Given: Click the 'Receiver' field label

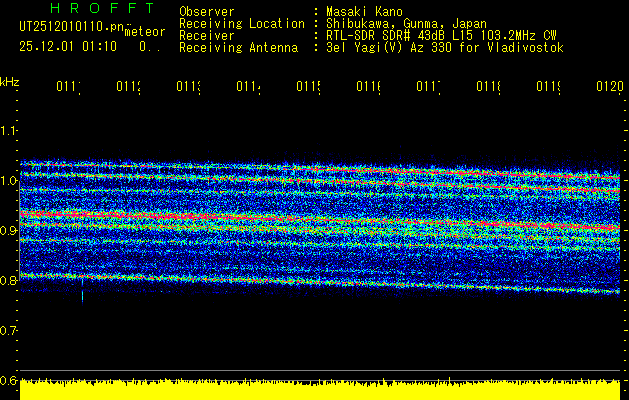Looking at the screenshot, I should click(x=207, y=36).
